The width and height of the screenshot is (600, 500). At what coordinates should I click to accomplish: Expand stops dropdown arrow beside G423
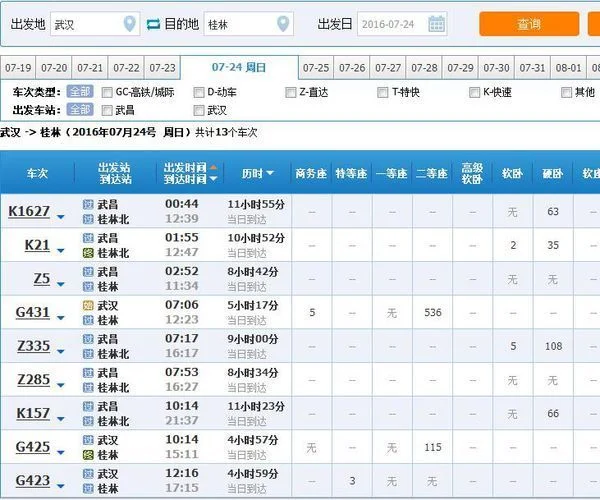click(x=60, y=486)
